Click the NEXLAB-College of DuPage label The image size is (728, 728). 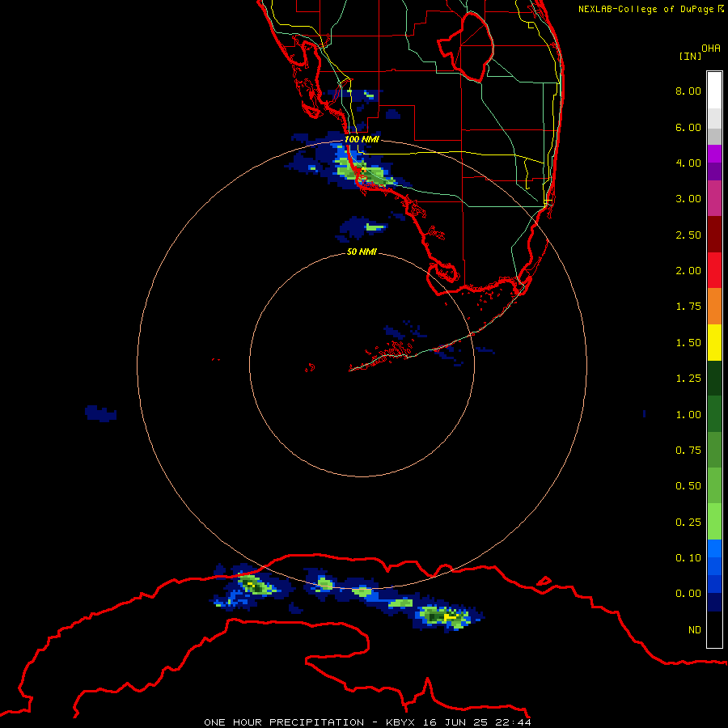tap(646, 9)
